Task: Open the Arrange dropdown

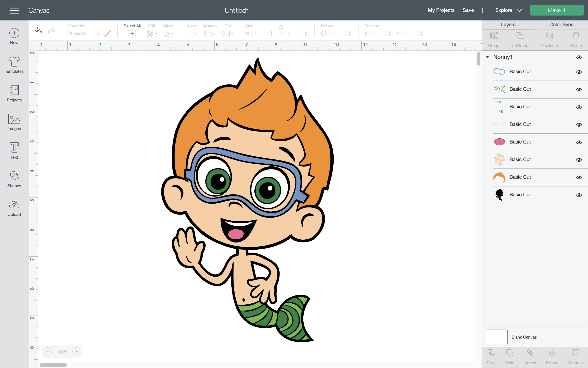Action: [x=209, y=34]
